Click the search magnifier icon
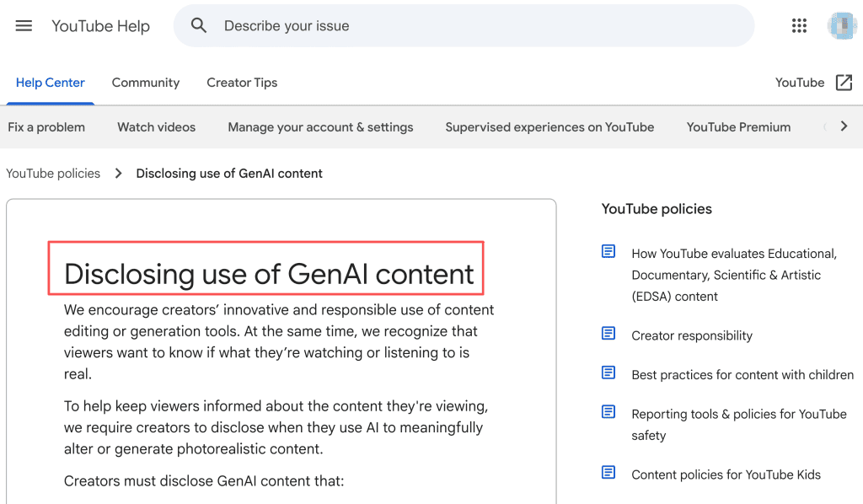863x504 pixels. (x=199, y=25)
